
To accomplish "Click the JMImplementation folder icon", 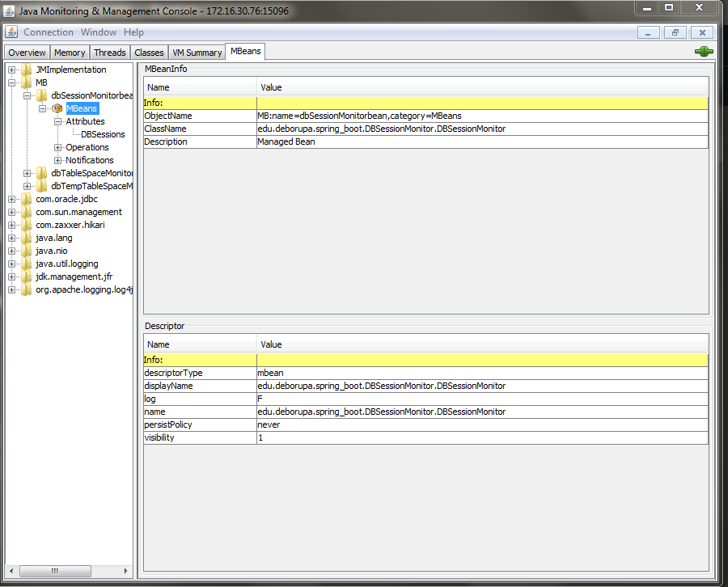I will point(27,70).
